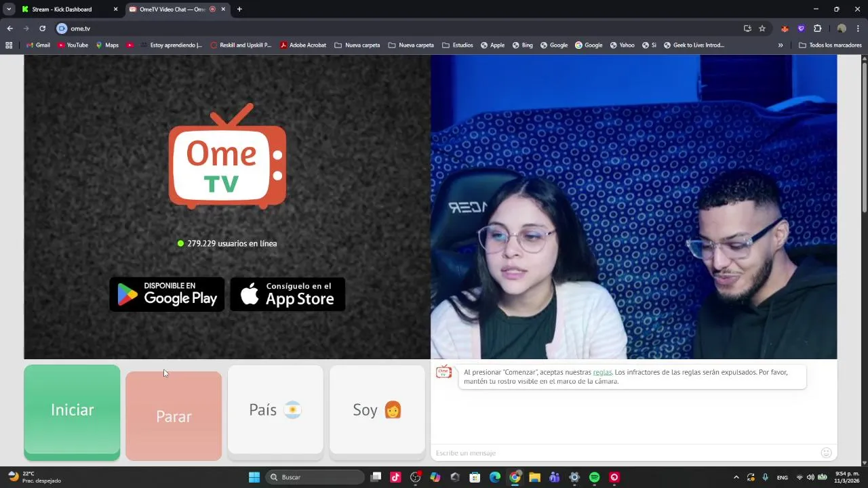Open the Soy gender selector

(377, 410)
